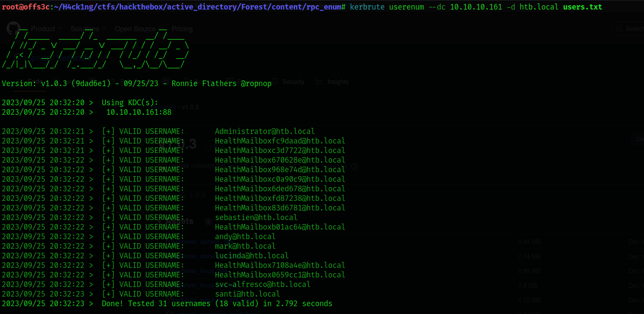Click the 6.84 MB asset row
644x314 pixels.
coord(405,242)
